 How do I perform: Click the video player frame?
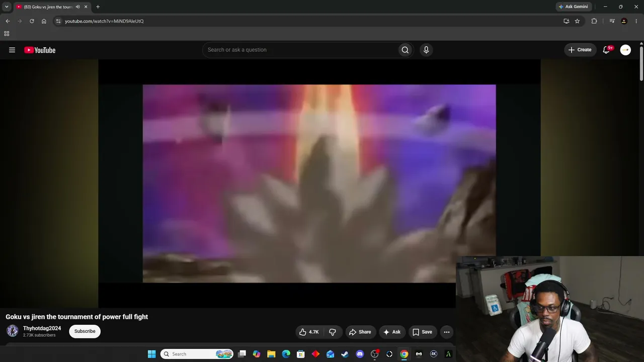coord(319,184)
